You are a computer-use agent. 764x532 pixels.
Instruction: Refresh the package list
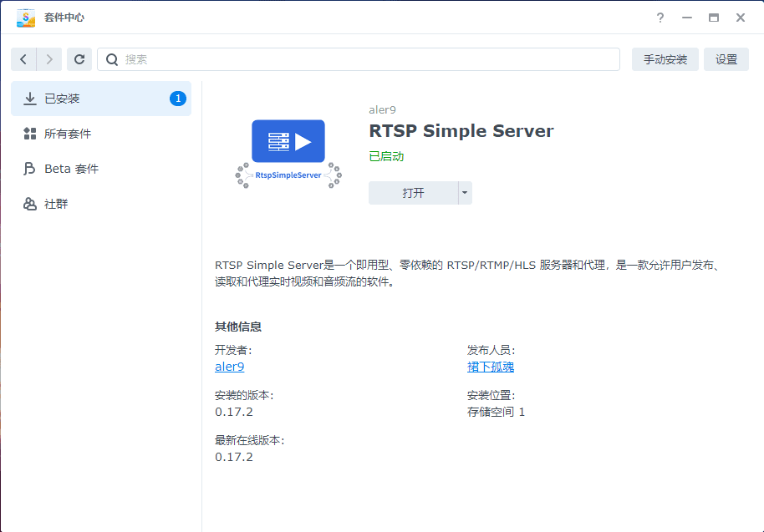coord(79,59)
